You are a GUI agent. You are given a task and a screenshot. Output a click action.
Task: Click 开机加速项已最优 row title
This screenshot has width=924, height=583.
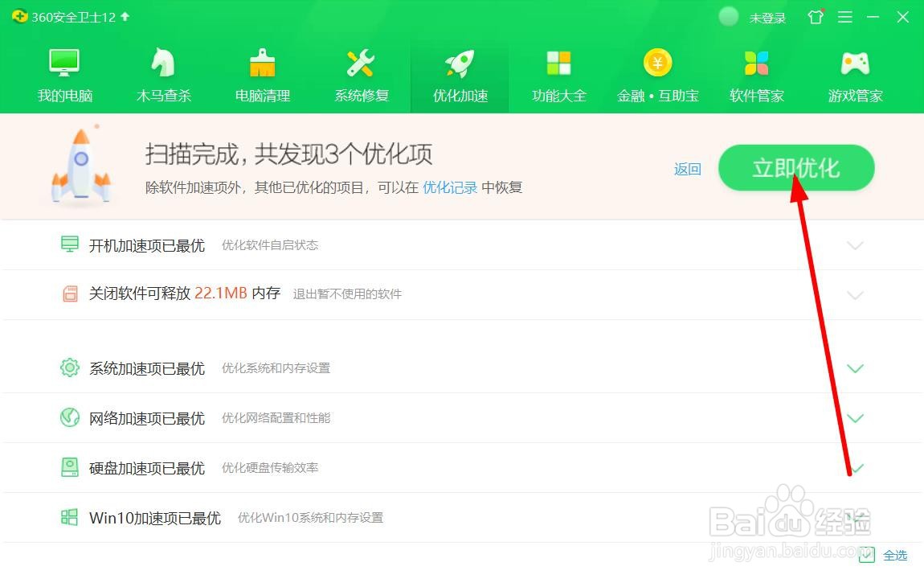pyautogui.click(x=147, y=245)
